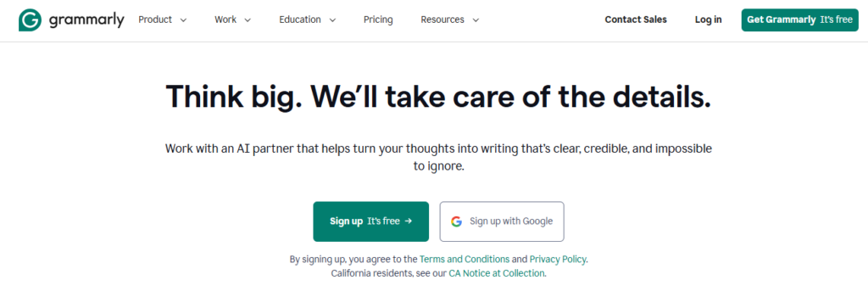868x308 pixels.
Task: Open the Work menu
Action: pyautogui.click(x=232, y=20)
